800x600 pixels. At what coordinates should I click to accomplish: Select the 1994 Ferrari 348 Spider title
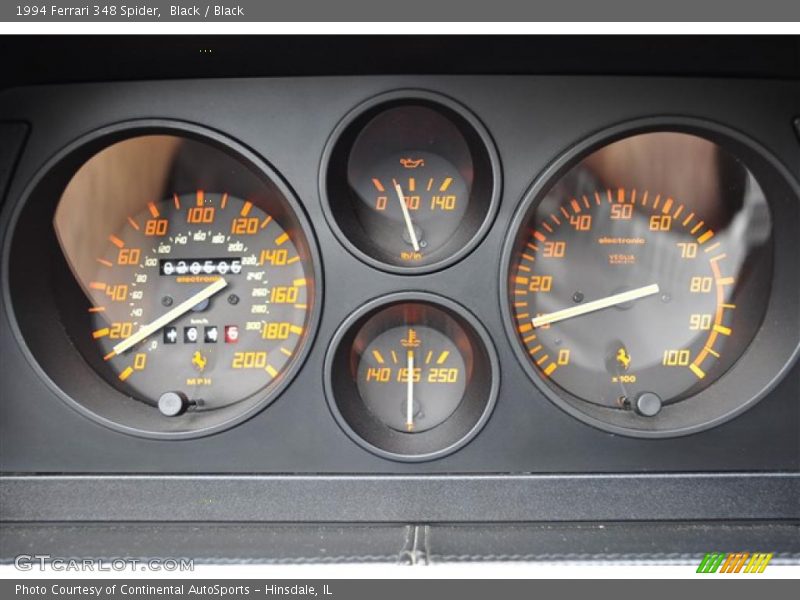pos(87,10)
